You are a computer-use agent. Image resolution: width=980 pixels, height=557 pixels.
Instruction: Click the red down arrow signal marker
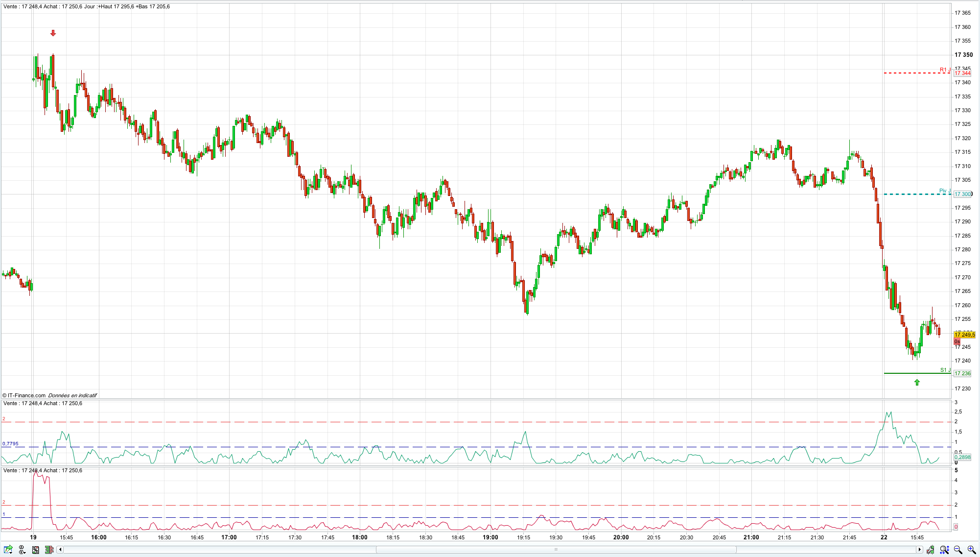(53, 33)
